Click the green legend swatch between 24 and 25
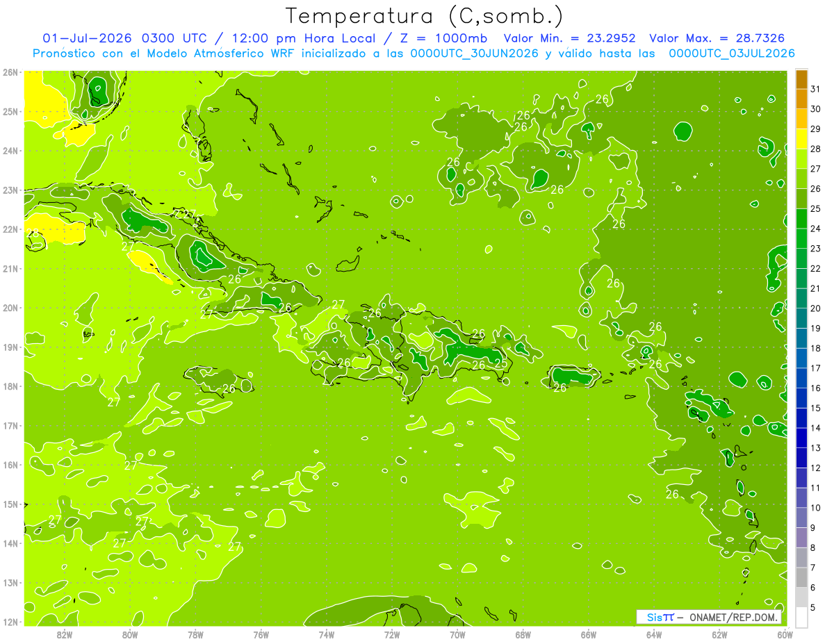The width and height of the screenshot is (834, 644). click(801, 218)
